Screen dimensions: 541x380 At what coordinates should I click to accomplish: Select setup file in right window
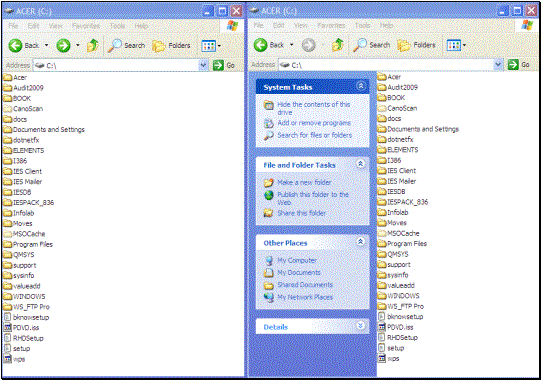[x=391, y=348]
